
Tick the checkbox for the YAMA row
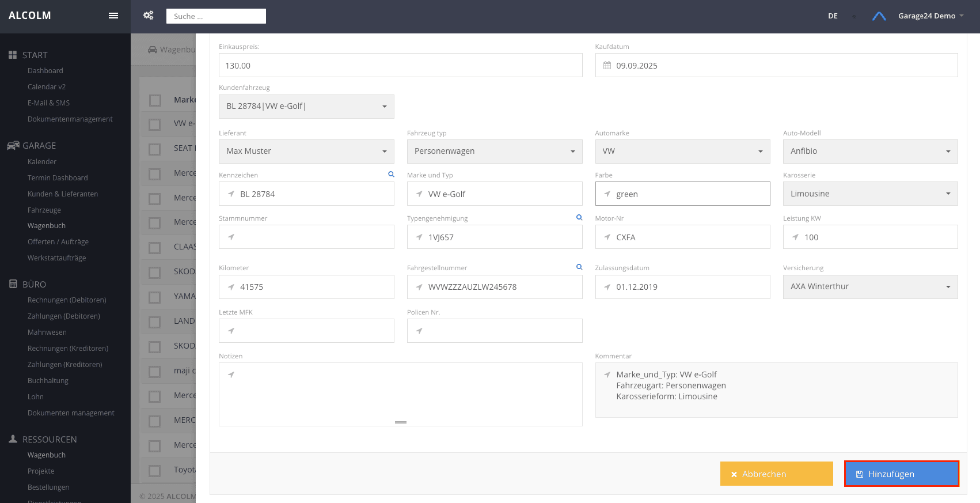coord(155,297)
